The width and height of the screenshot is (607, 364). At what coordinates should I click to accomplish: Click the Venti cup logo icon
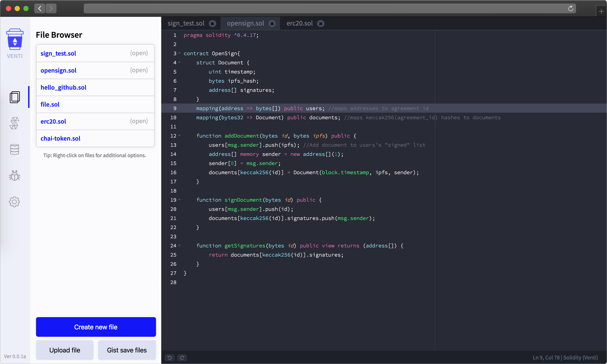coord(15,39)
